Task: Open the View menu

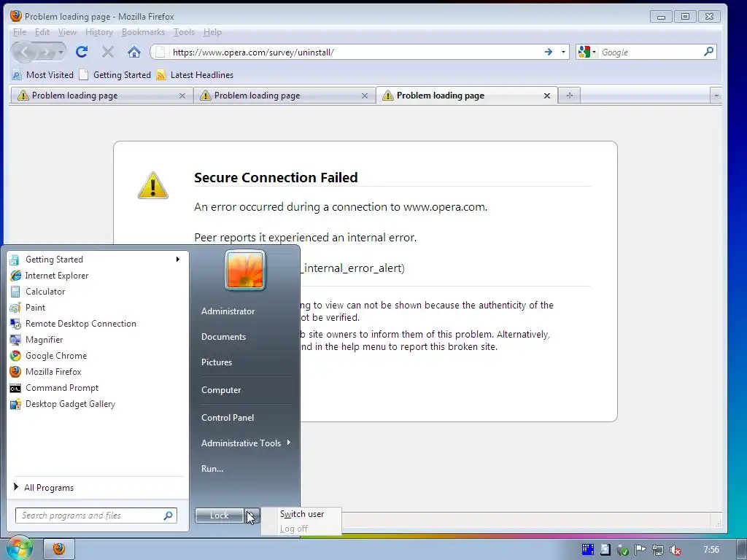Action: 67,32
